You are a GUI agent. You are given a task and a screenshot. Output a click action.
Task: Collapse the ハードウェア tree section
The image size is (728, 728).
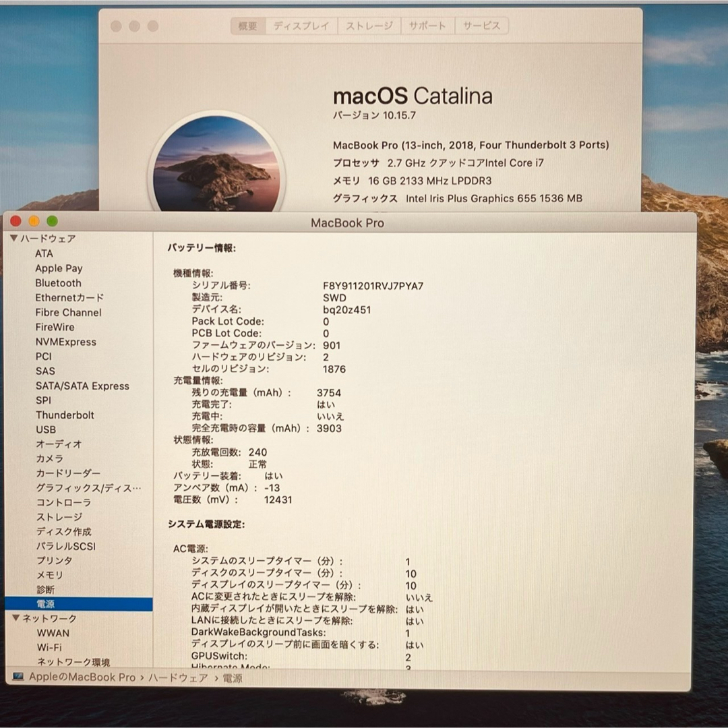[14, 238]
